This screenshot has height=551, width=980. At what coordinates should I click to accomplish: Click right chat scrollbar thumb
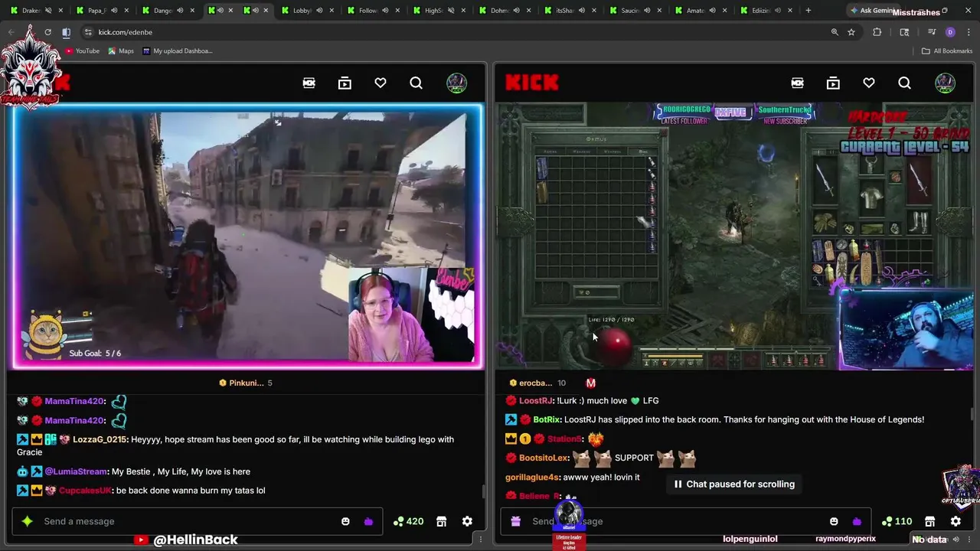coord(972,414)
